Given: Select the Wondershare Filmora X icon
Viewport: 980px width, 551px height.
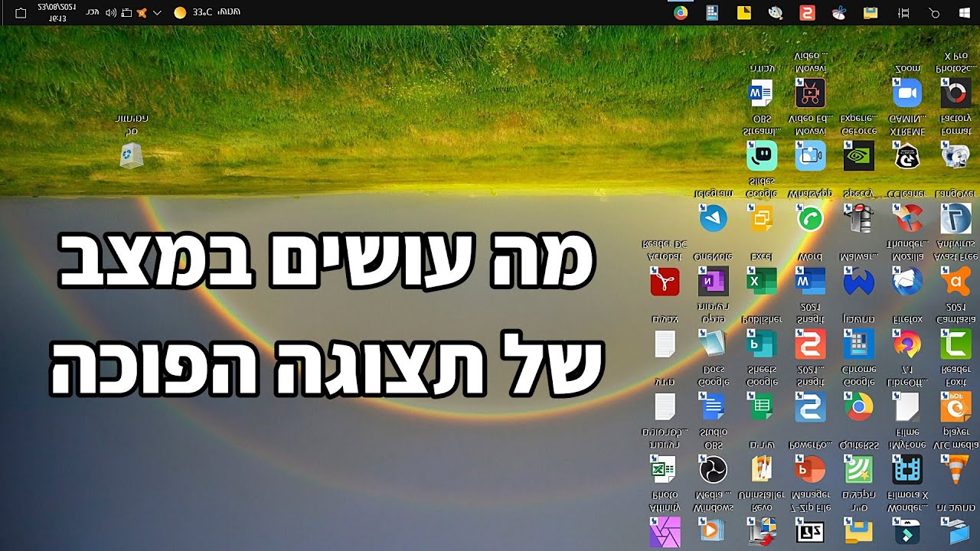Looking at the screenshot, I should [x=906, y=530].
